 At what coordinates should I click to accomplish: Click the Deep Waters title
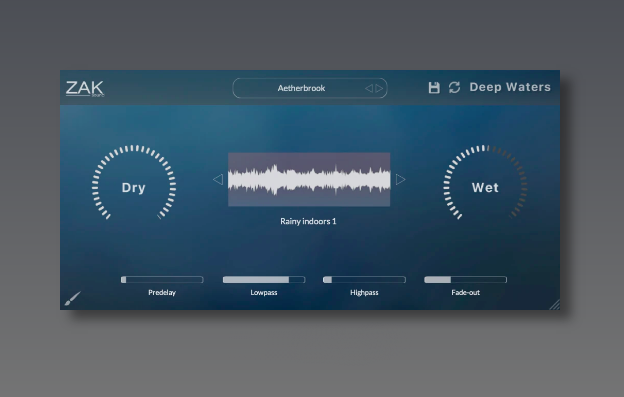coord(510,87)
